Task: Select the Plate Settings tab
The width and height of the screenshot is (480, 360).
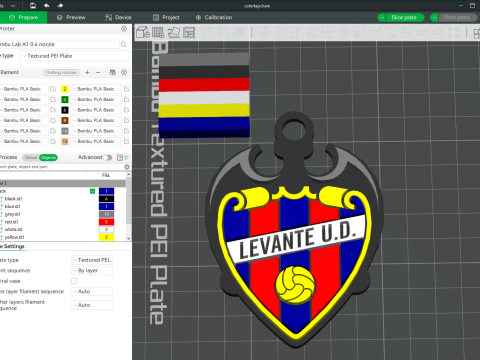Action: (12, 246)
